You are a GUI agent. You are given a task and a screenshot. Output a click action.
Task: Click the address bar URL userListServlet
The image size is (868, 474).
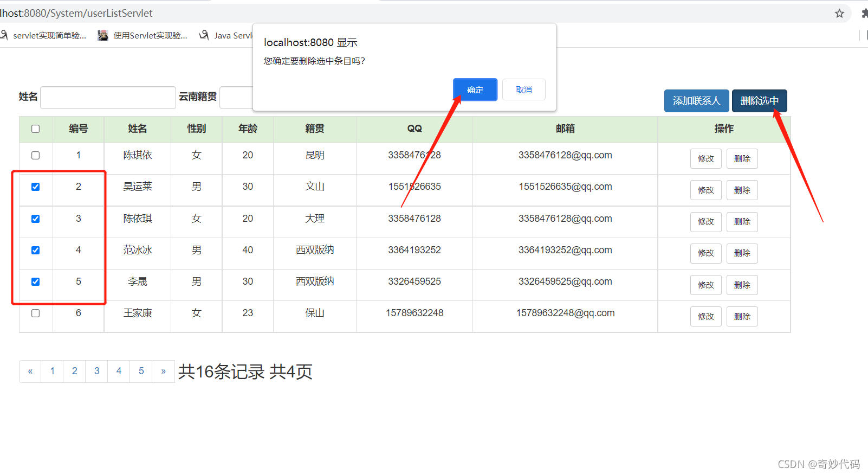[x=76, y=13]
